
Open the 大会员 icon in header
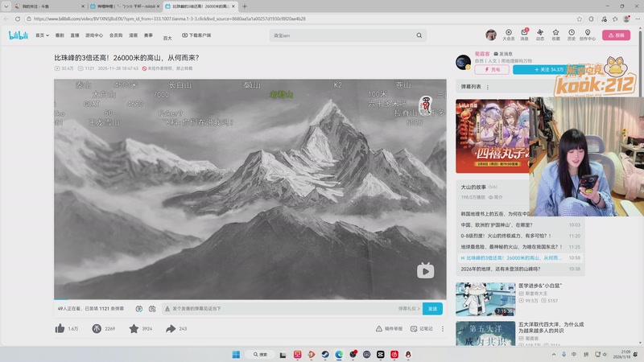(509, 35)
